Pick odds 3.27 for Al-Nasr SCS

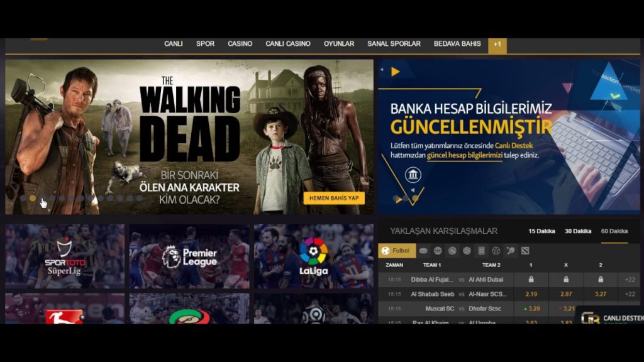601,294
